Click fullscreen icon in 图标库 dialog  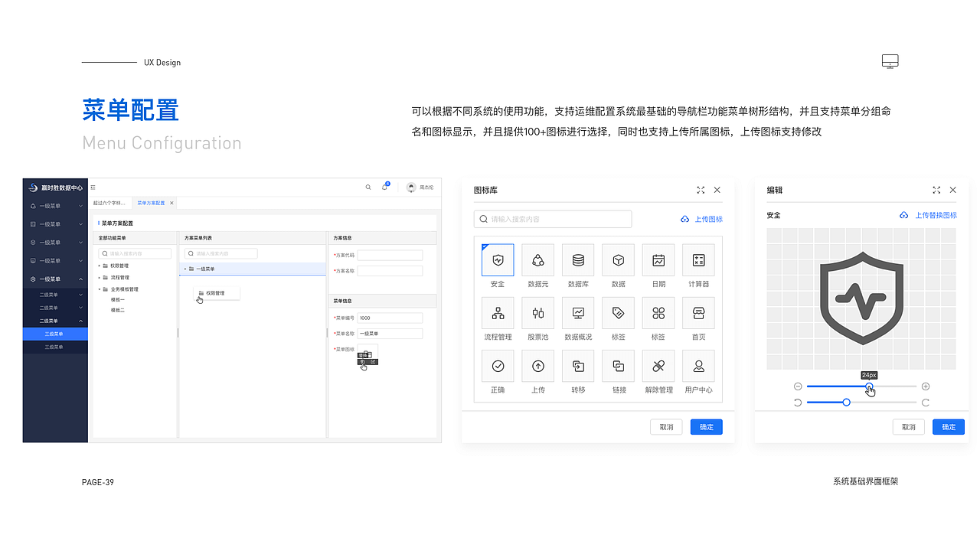(x=701, y=190)
